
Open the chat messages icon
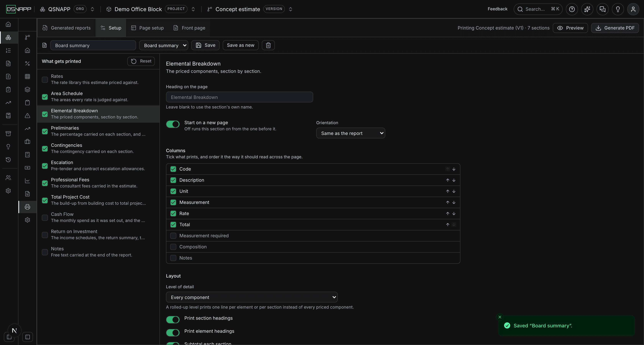point(602,9)
